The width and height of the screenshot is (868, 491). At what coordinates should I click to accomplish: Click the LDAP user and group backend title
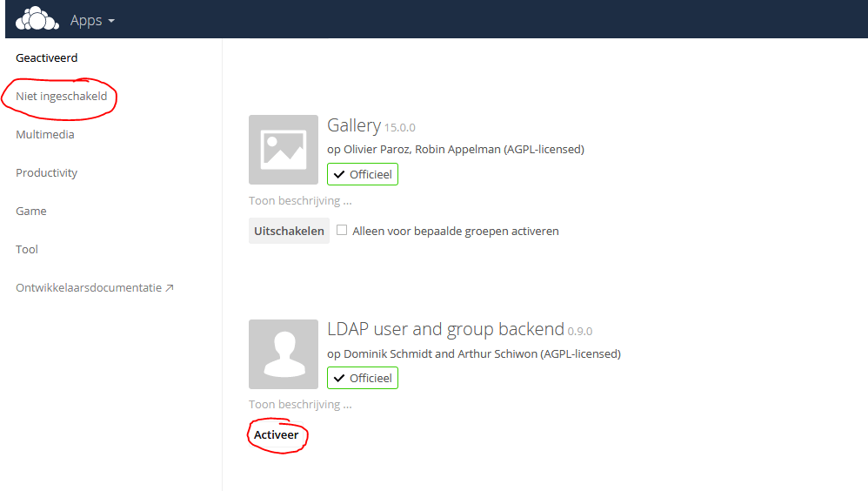point(445,330)
